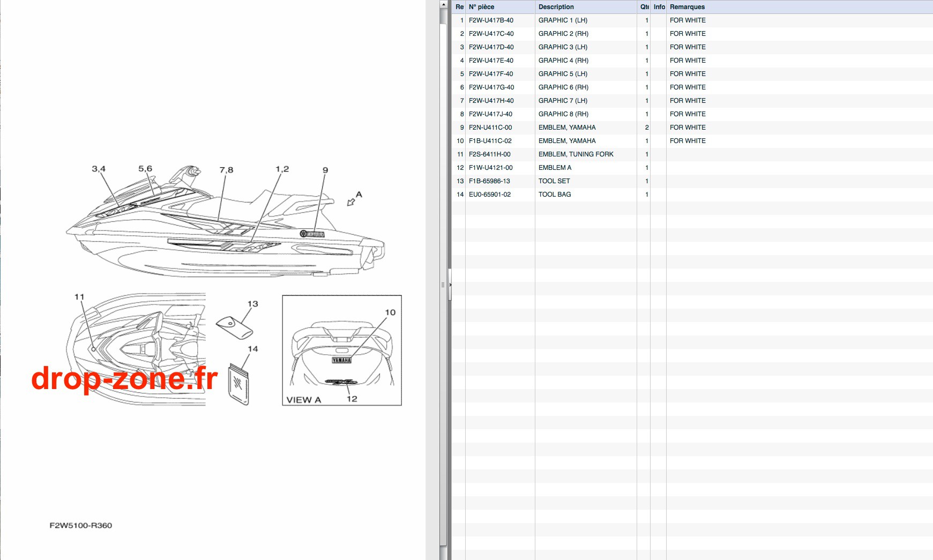Sort by the N° pièce column header
Image resolution: width=933 pixels, height=560 pixels.
point(500,7)
